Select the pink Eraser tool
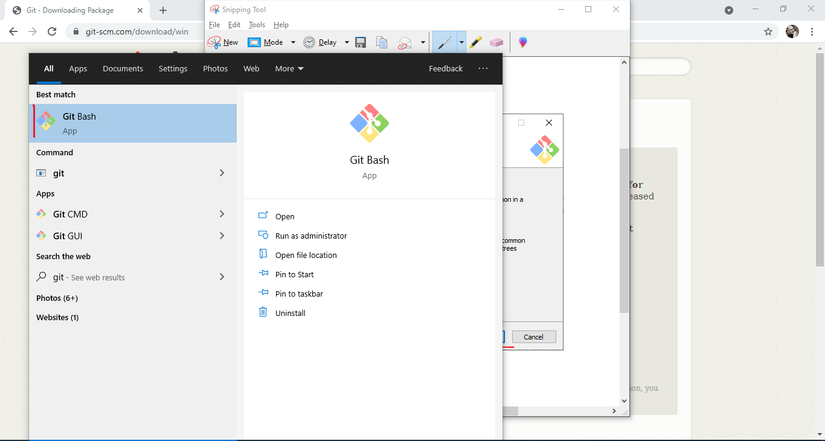825x441 pixels. (x=496, y=43)
